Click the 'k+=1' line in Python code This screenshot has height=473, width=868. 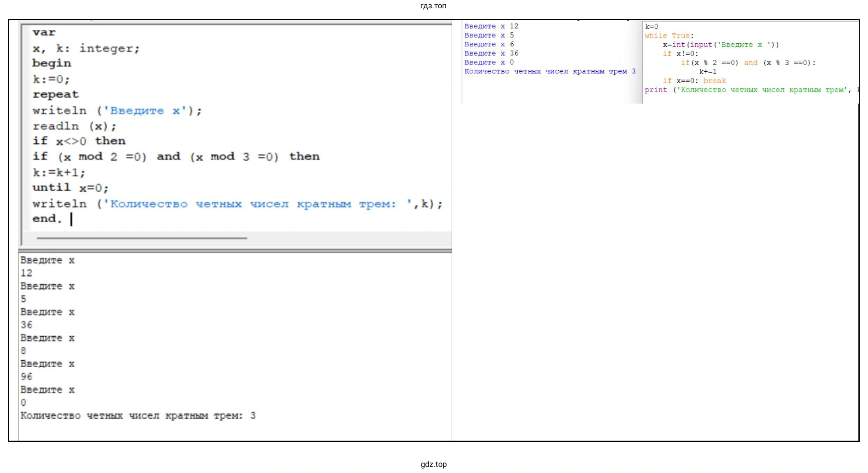point(708,72)
